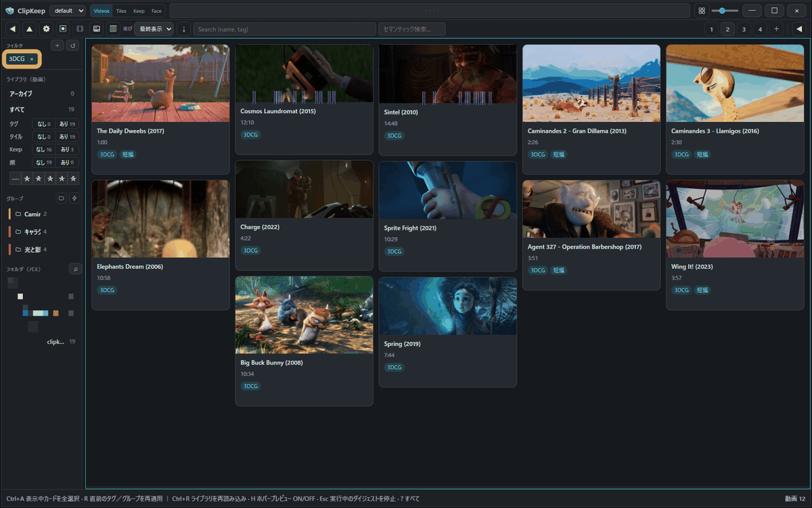Click the lightning bolt group icon
The height and width of the screenshot is (508, 812).
[x=74, y=198]
